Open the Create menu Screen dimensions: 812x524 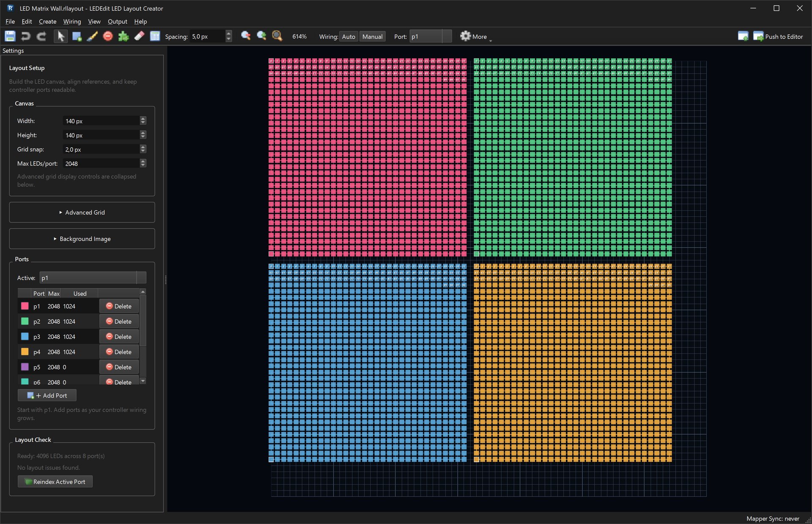pos(47,21)
